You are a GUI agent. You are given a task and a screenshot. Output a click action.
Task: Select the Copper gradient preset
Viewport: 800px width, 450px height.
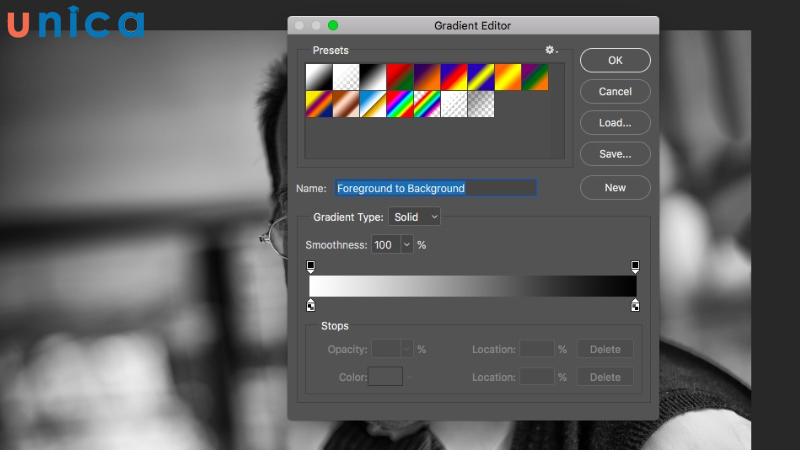[x=346, y=104]
